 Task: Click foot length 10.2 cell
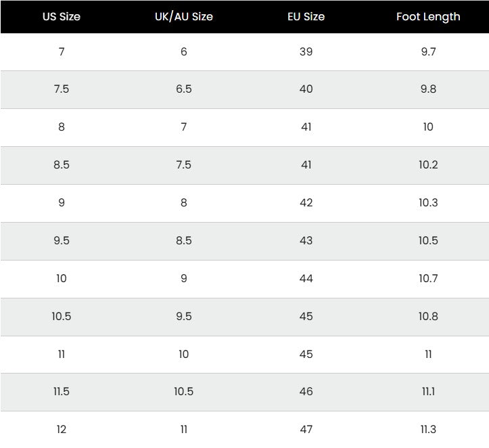[x=428, y=165]
